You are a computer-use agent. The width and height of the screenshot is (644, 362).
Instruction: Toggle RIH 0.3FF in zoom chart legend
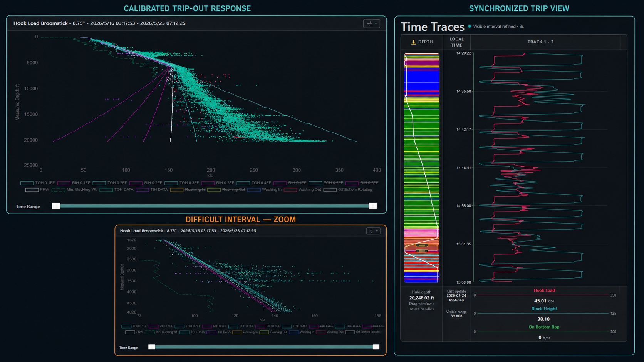268,326
